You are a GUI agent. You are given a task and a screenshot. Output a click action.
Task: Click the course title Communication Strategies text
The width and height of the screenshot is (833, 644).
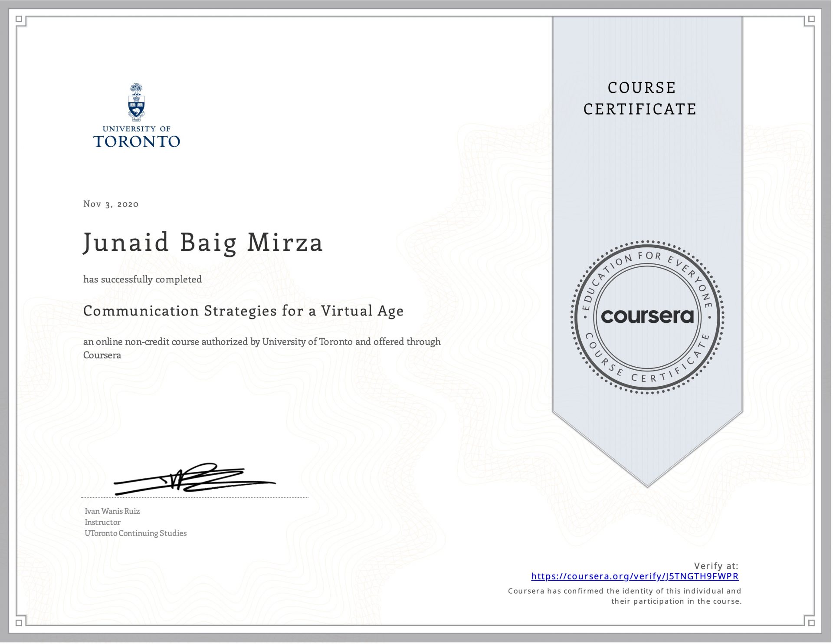tap(243, 311)
